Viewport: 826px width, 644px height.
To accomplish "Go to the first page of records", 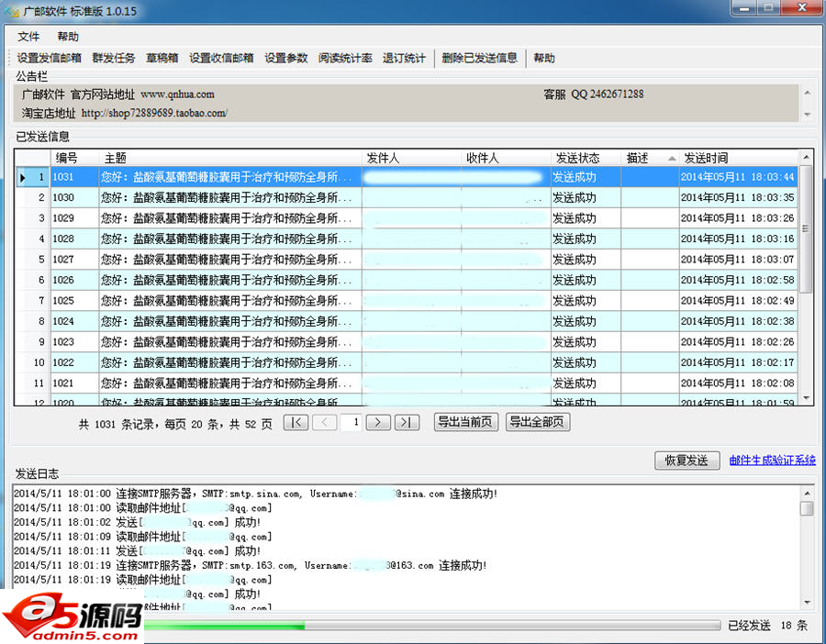I will [x=296, y=423].
